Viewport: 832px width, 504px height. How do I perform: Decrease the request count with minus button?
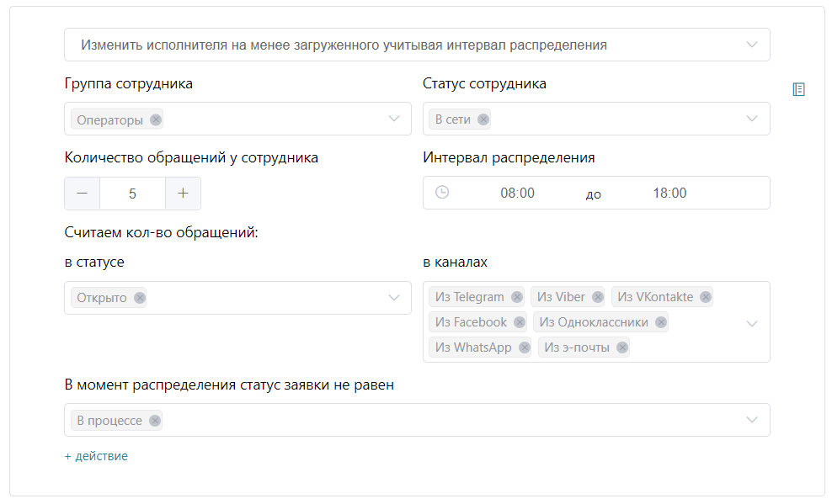pyautogui.click(x=82, y=194)
